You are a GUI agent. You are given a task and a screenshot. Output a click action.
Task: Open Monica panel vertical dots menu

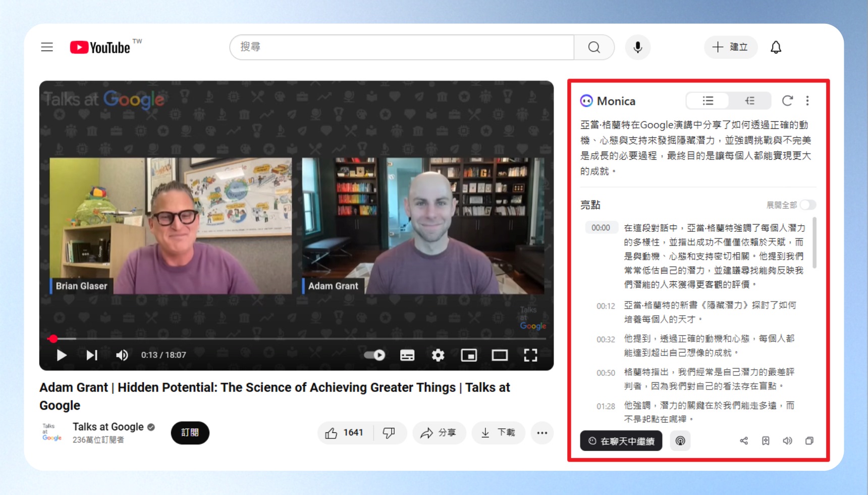coord(807,101)
